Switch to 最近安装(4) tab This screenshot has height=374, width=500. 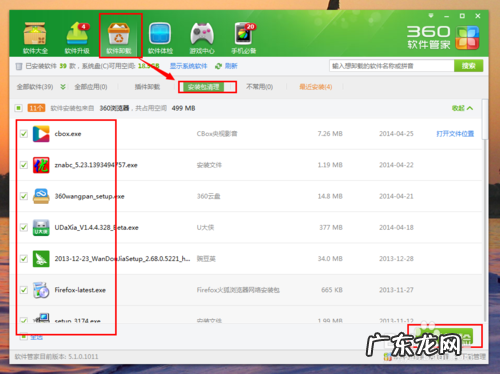coord(315,87)
